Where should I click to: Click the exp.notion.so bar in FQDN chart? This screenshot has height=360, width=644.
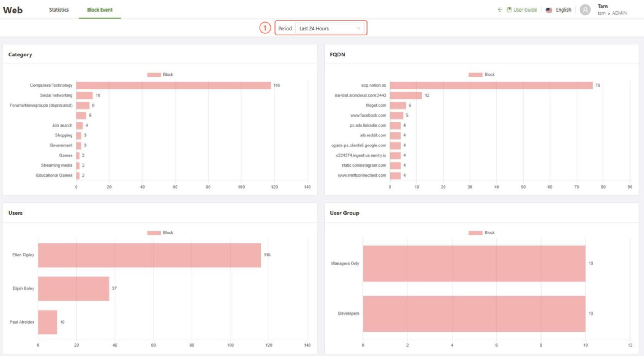[x=491, y=85]
